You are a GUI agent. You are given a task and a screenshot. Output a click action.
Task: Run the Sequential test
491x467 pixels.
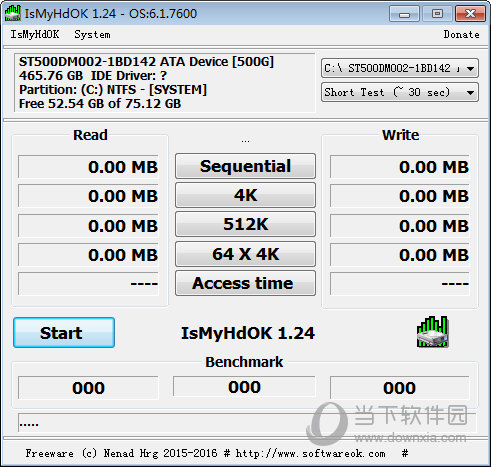point(245,166)
